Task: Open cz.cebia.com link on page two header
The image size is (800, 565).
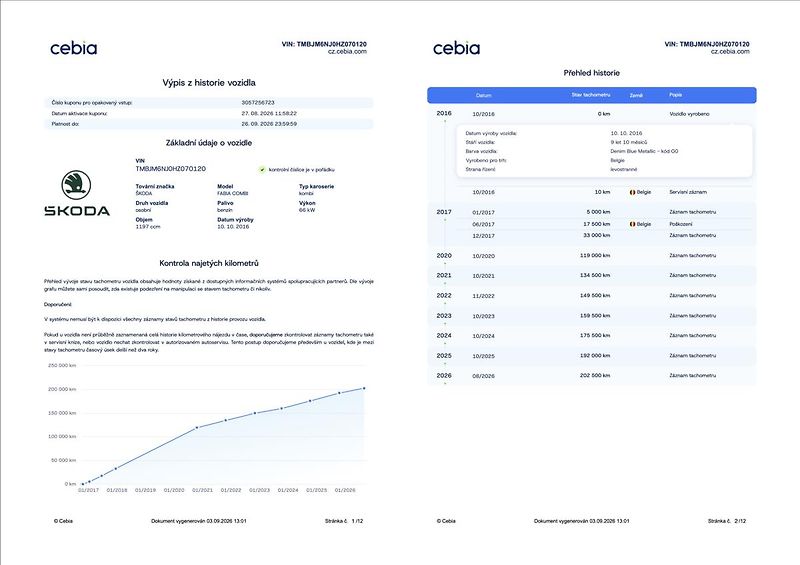Action: 730,51
